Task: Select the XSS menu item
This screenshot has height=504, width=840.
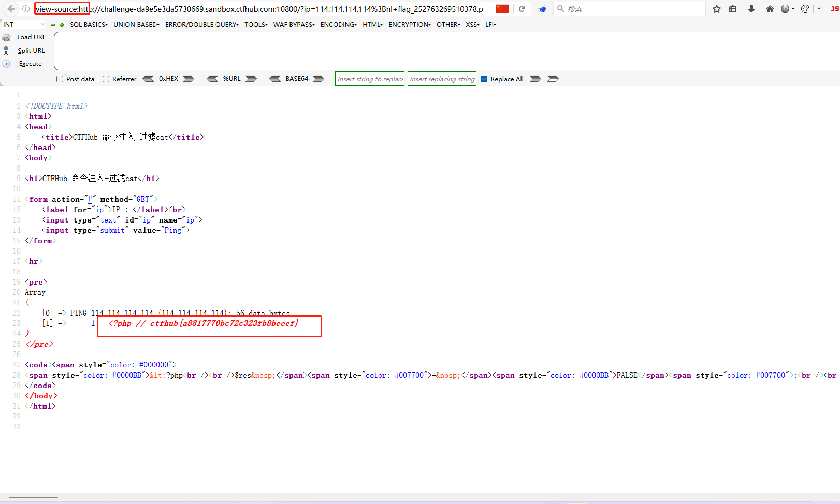Action: (x=471, y=24)
